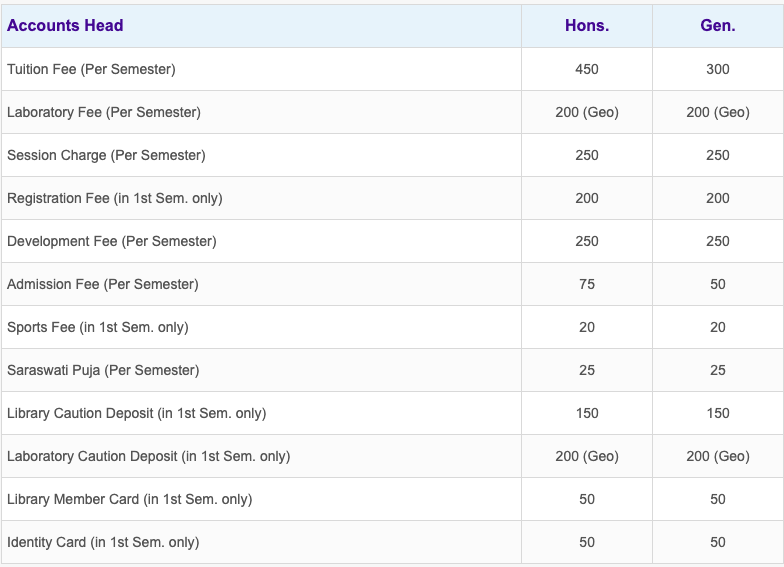784x567 pixels.
Task: Select the Library Member Card row label
Action: tap(130, 499)
